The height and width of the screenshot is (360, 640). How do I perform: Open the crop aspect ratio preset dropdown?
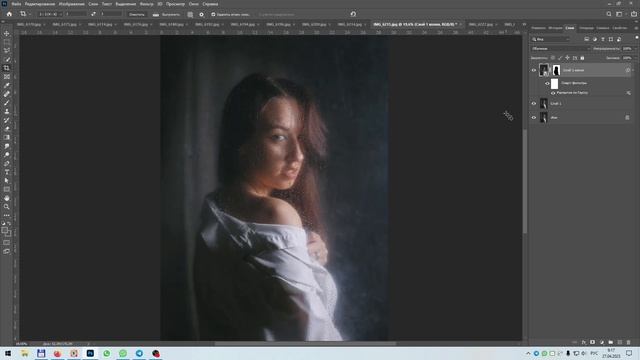click(50, 14)
